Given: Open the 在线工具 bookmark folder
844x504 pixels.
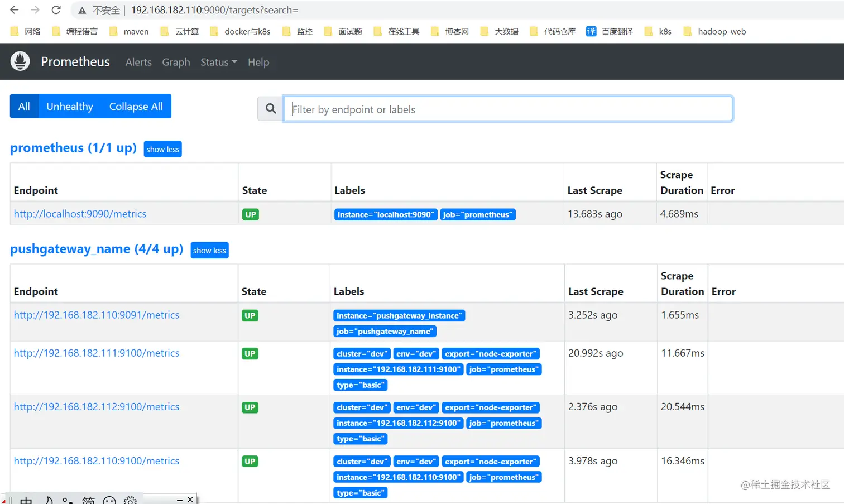Looking at the screenshot, I should [396, 31].
